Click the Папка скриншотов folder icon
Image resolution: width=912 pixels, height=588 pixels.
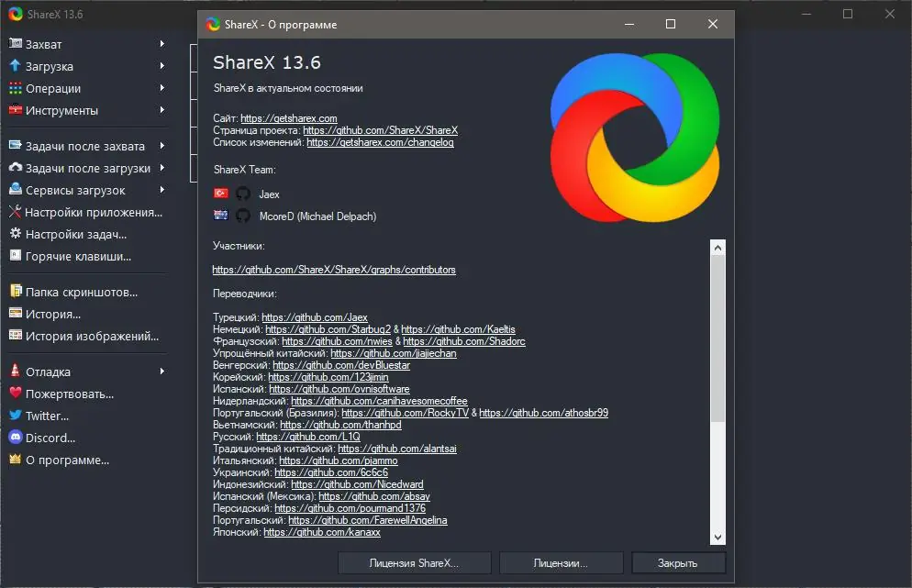[16, 289]
